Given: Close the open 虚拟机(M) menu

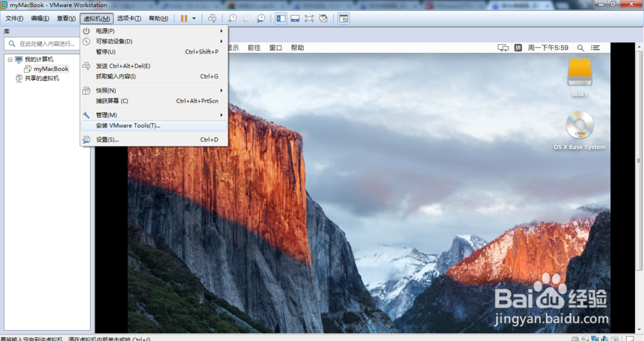Looking at the screenshot, I should pos(97,19).
